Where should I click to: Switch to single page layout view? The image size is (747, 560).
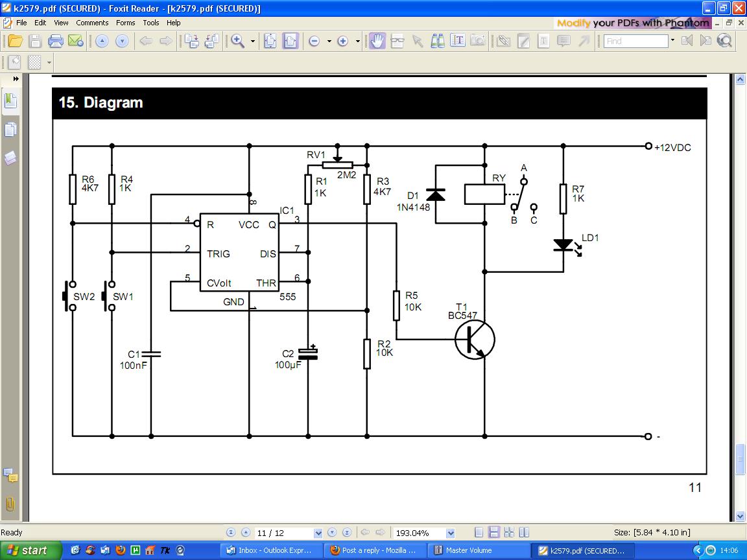(479, 533)
